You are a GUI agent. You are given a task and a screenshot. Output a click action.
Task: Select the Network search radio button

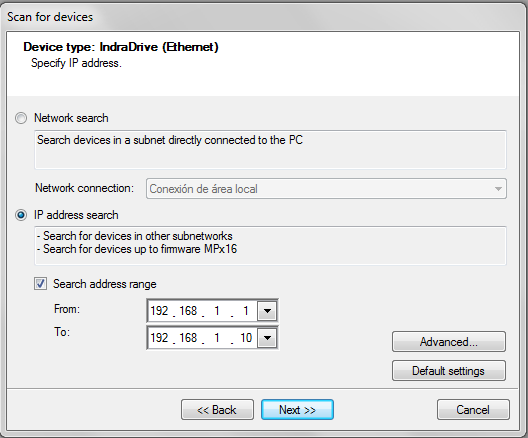pyautogui.click(x=21, y=118)
